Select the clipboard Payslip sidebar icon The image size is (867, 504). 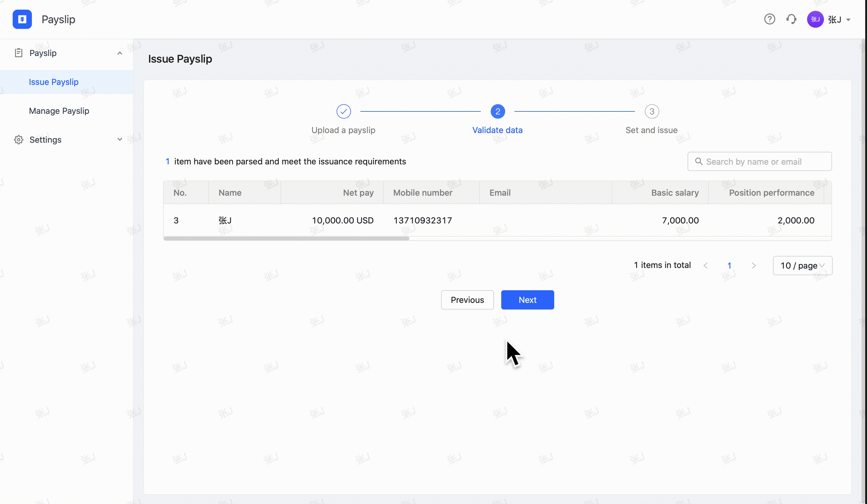[x=19, y=53]
